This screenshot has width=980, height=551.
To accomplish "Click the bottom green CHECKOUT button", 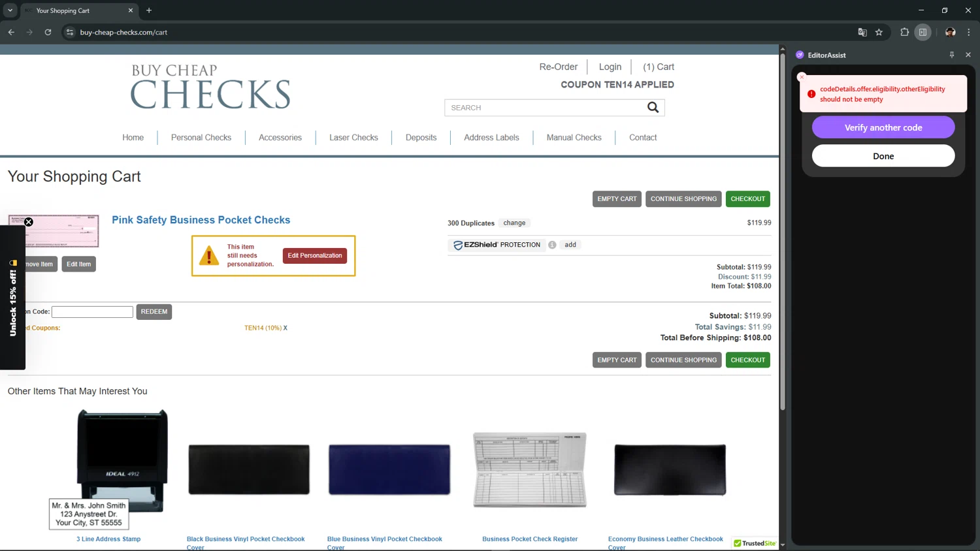I will (x=748, y=360).
